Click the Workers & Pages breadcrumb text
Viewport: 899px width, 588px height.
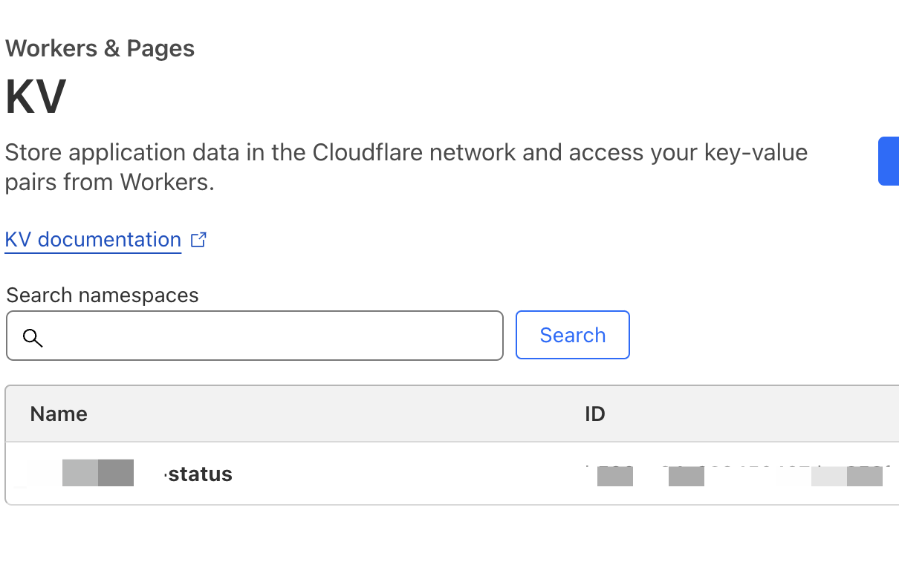click(x=100, y=49)
